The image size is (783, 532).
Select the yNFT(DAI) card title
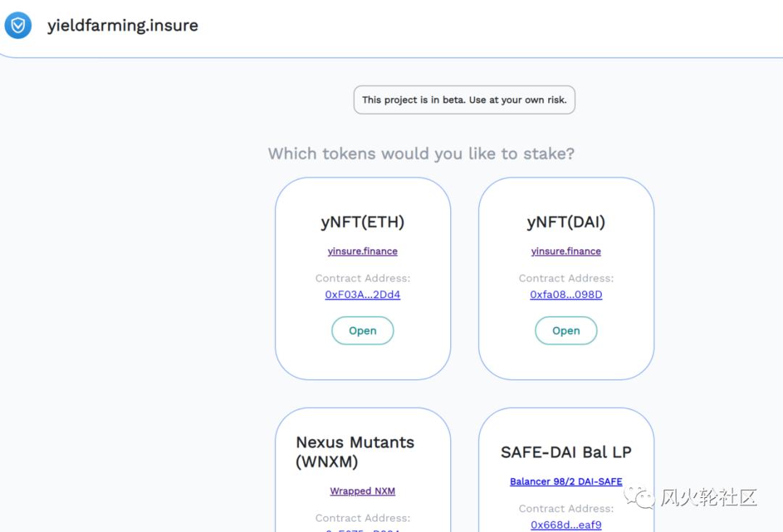(x=565, y=222)
